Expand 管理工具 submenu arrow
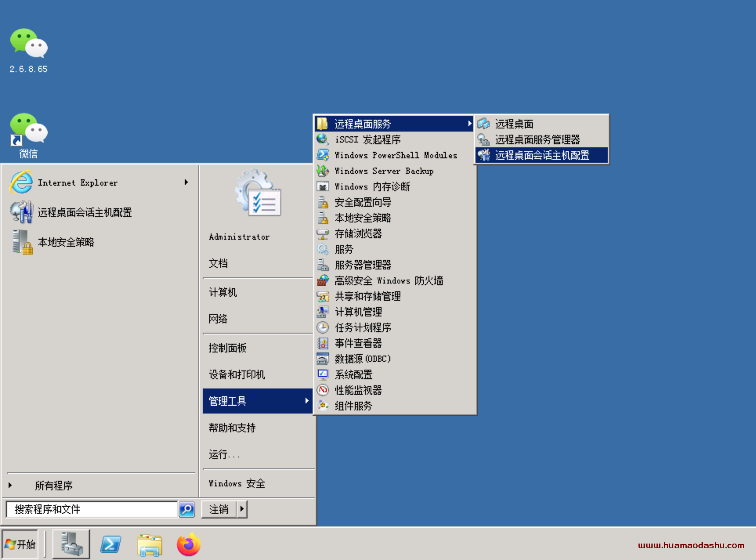 tap(307, 401)
